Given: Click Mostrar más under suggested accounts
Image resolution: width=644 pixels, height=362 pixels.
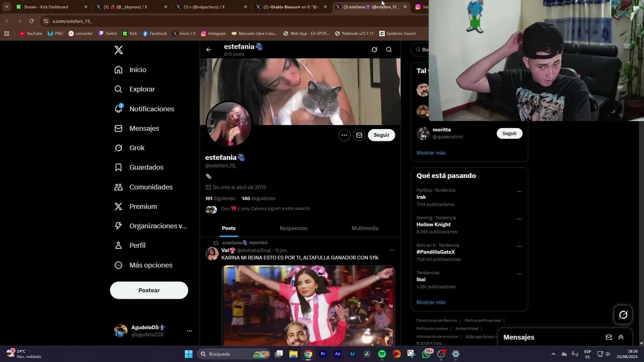Looking at the screenshot, I should coord(431,153).
